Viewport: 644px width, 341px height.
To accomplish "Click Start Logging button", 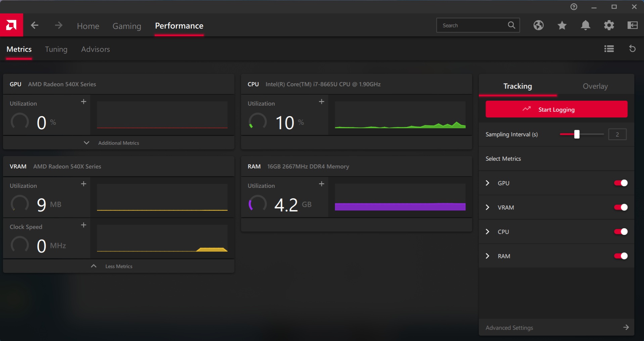I will (x=556, y=109).
